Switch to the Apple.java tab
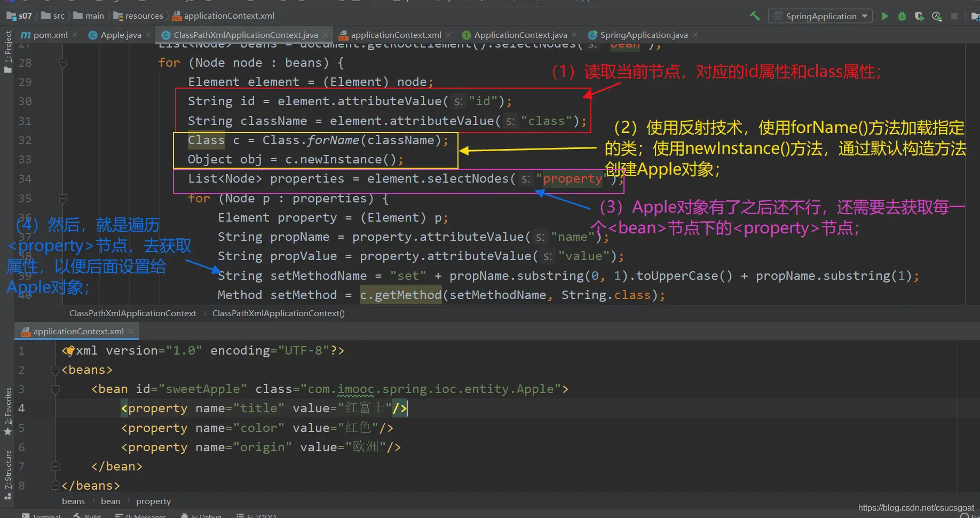Image resolution: width=980 pixels, height=518 pixels. pos(121,35)
